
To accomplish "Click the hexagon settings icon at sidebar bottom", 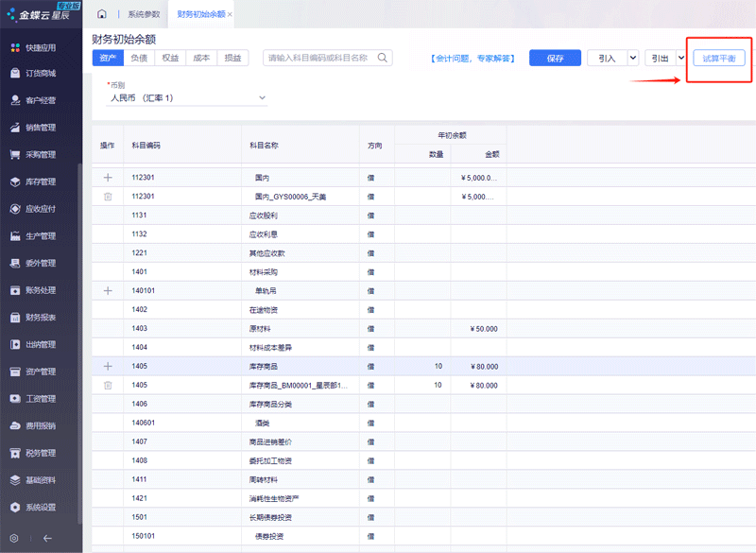I will [x=14, y=538].
